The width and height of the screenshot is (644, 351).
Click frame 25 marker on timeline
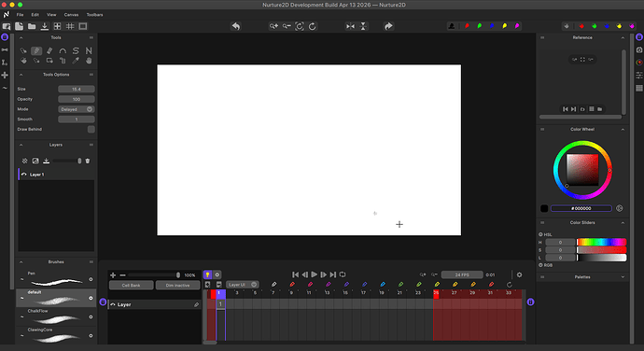click(436, 294)
